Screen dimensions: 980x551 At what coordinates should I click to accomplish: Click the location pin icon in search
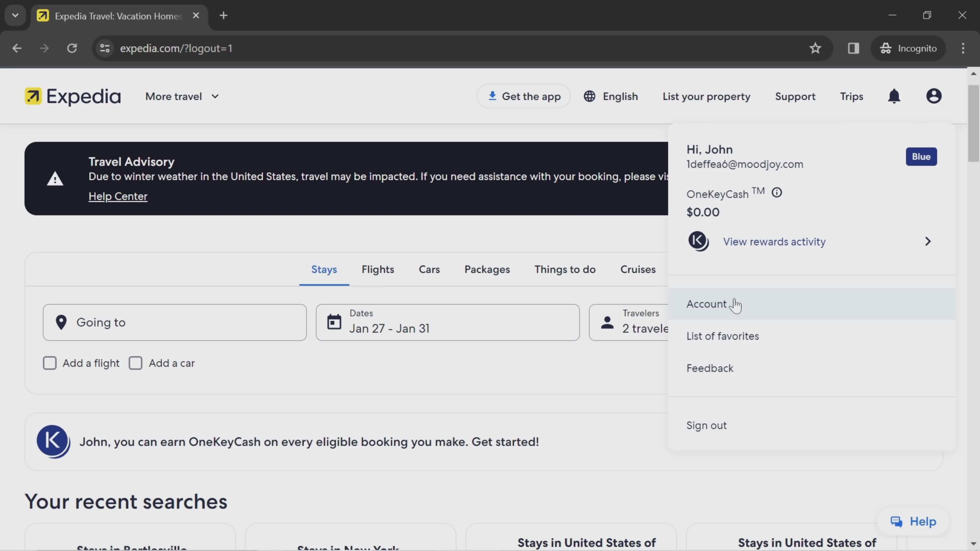[61, 322]
